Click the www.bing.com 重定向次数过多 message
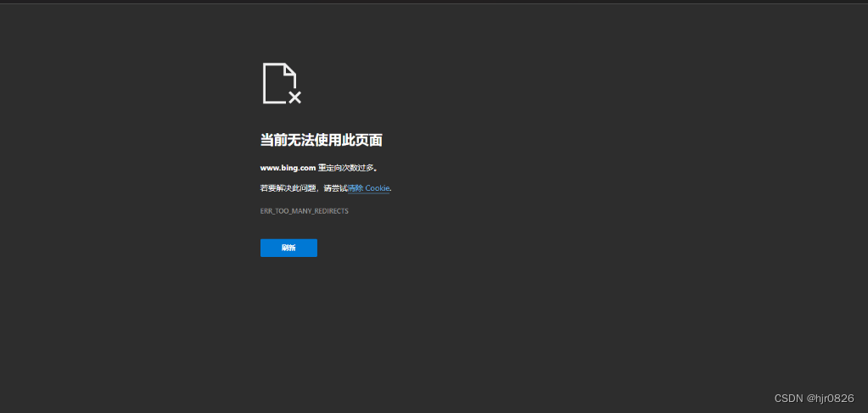 pyautogui.click(x=319, y=168)
